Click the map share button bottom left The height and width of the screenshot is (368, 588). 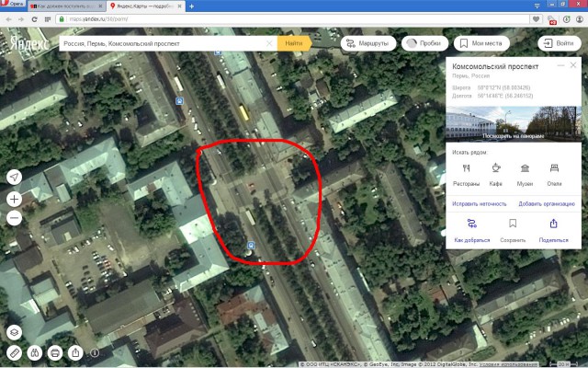click(x=75, y=353)
